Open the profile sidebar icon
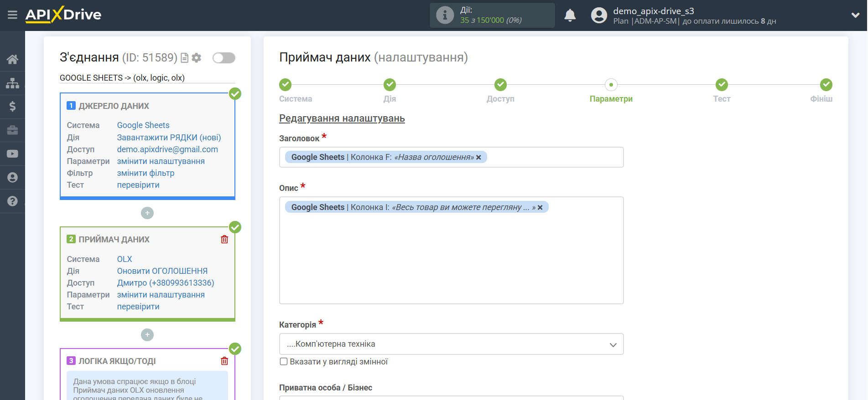The width and height of the screenshot is (868, 400). [12, 178]
